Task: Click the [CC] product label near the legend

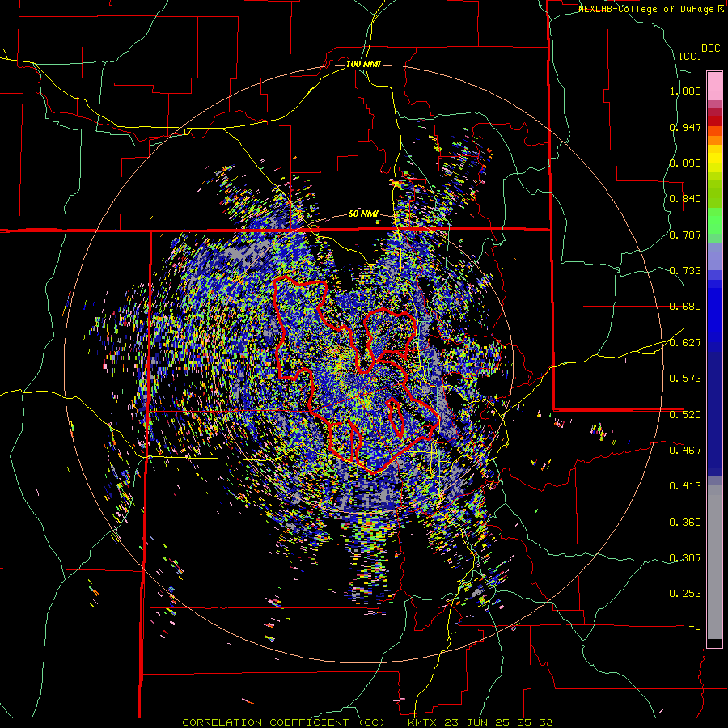Action: coord(691,56)
